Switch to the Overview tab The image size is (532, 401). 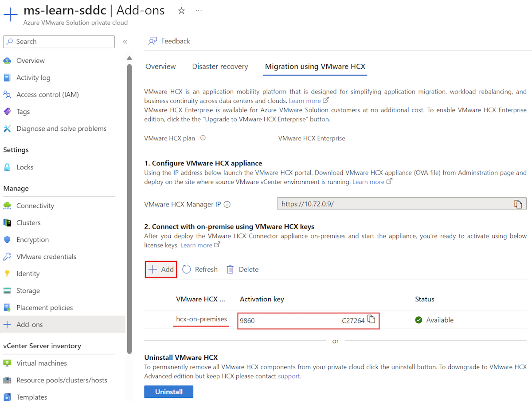point(160,66)
